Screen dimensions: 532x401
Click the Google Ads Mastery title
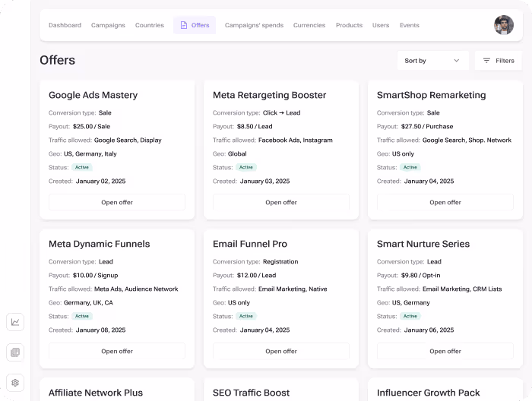(x=93, y=95)
